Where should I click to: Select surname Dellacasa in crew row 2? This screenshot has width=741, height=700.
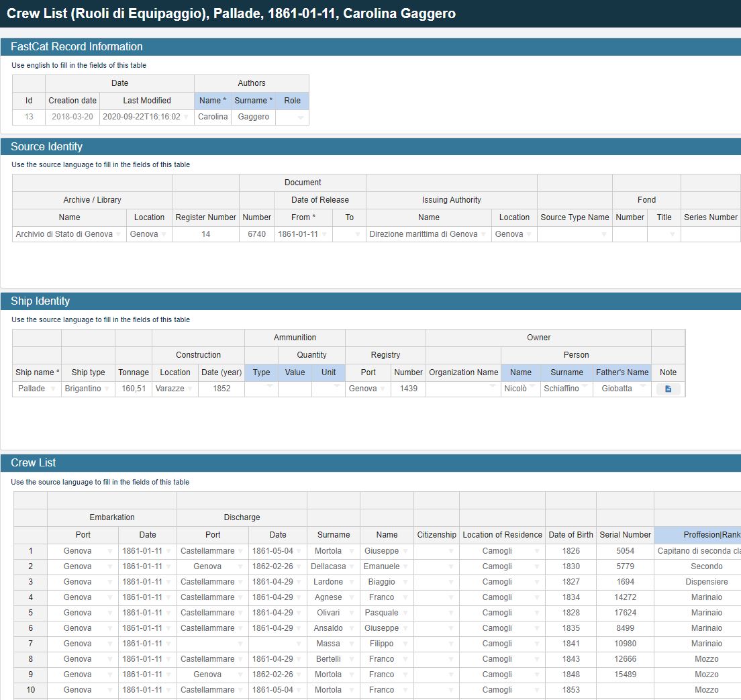(333, 566)
